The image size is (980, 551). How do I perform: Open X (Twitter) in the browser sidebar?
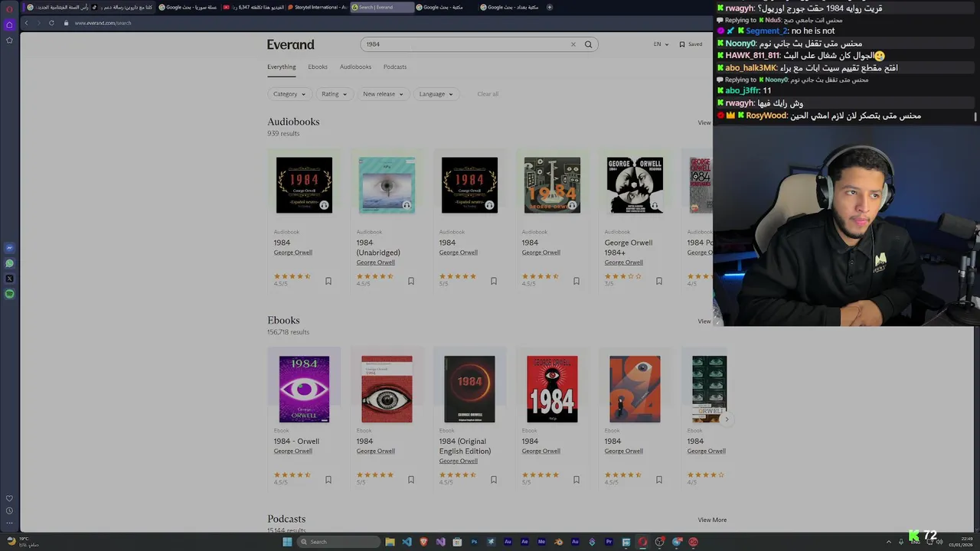point(9,279)
